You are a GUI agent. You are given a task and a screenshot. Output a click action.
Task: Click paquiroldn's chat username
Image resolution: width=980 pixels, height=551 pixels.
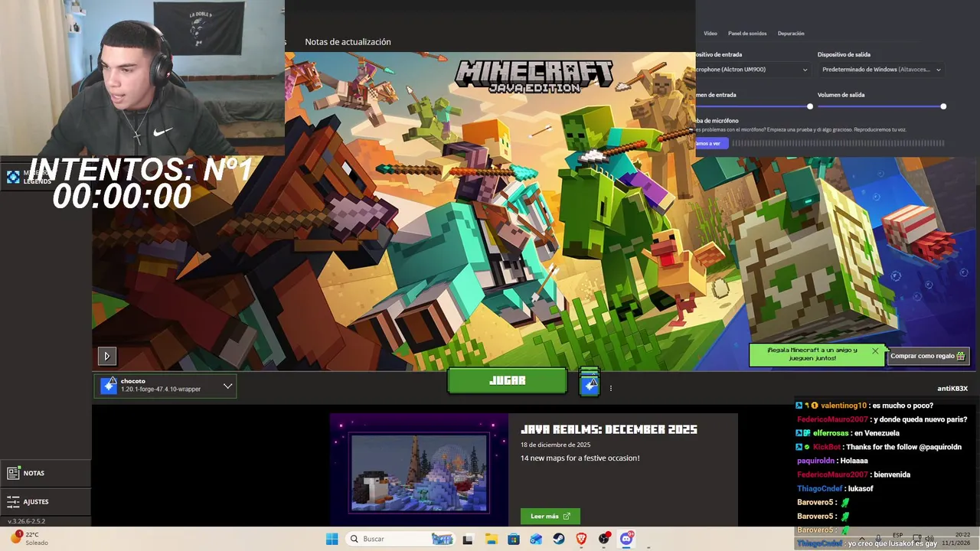click(815, 461)
